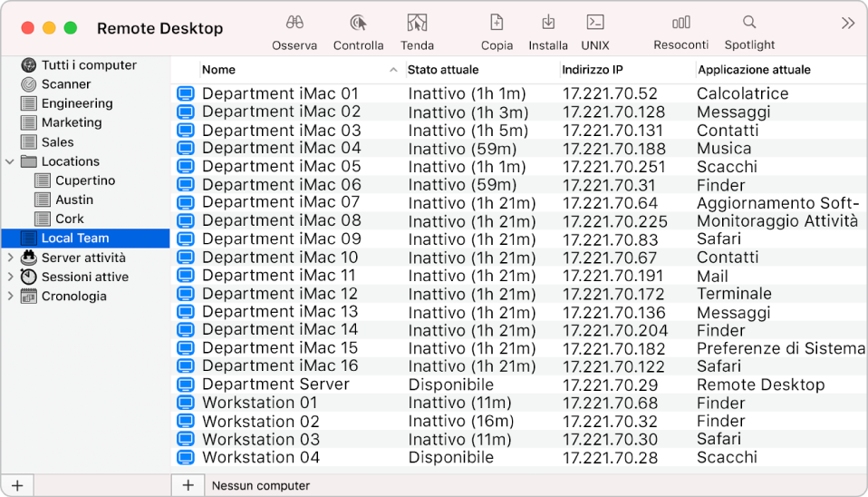Click the add list plus button in sidebar footer
Image resolution: width=868 pixels, height=497 pixels.
point(16,485)
